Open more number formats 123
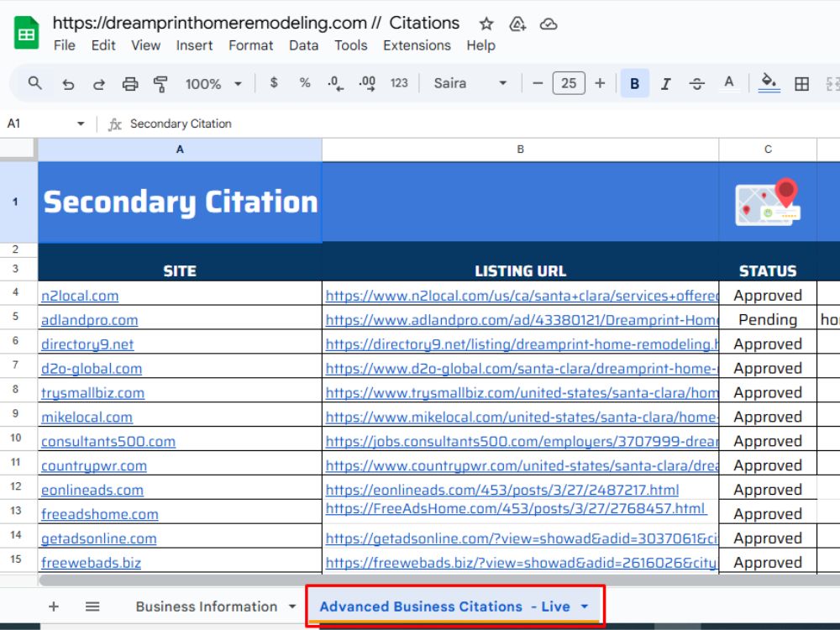840x630 pixels. 399,83
